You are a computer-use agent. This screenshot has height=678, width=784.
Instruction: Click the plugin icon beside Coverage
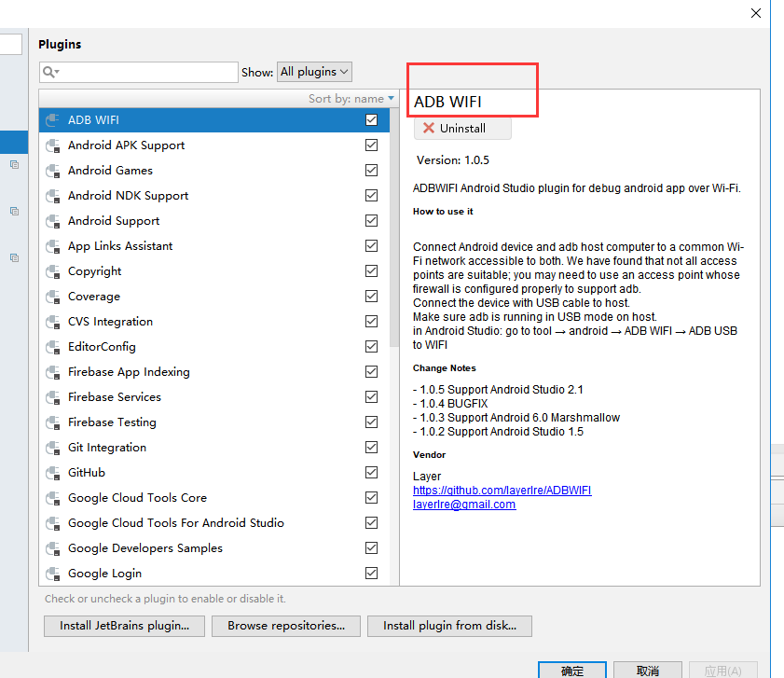tap(52, 297)
